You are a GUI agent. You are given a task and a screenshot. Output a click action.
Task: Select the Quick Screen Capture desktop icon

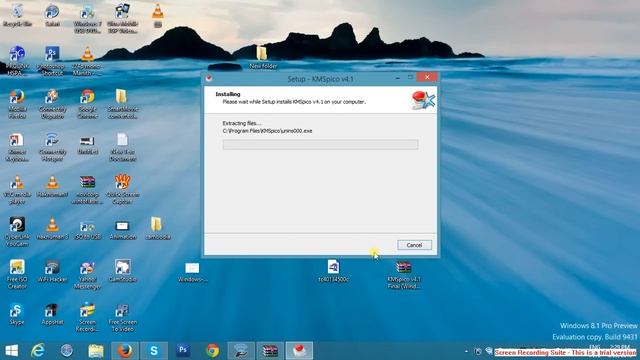[122, 190]
